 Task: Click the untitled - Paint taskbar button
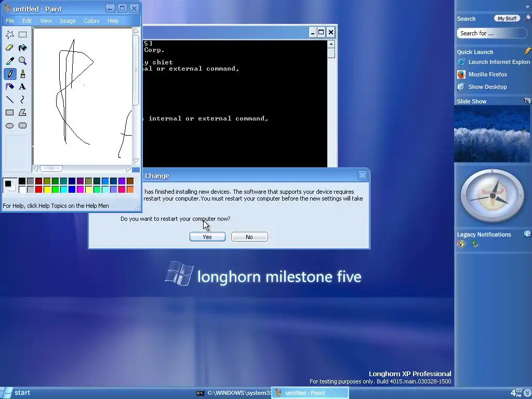[310, 393]
